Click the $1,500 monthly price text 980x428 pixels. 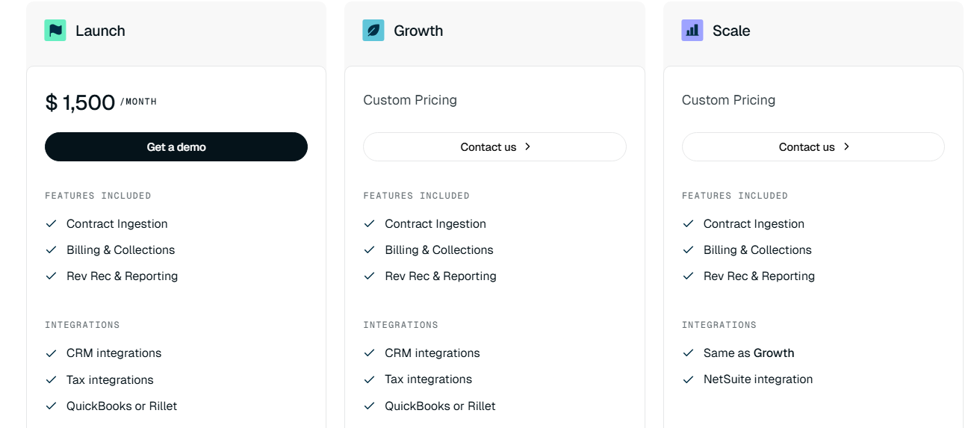81,102
